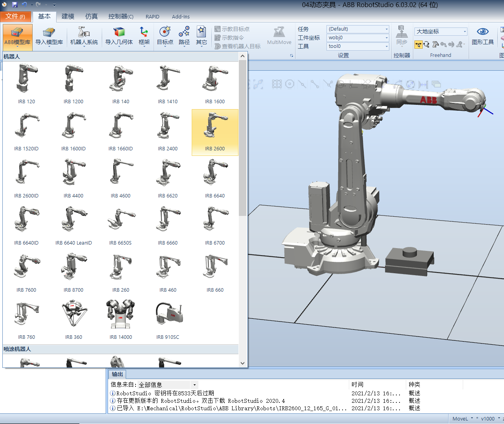
Task: Click the gallery scrollbar up arrow
Action: pyautogui.click(x=242, y=56)
